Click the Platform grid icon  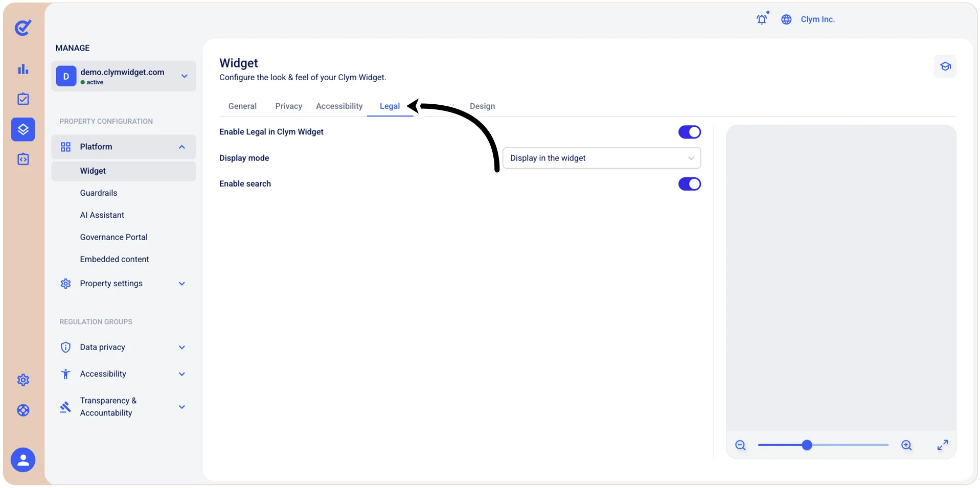(65, 147)
